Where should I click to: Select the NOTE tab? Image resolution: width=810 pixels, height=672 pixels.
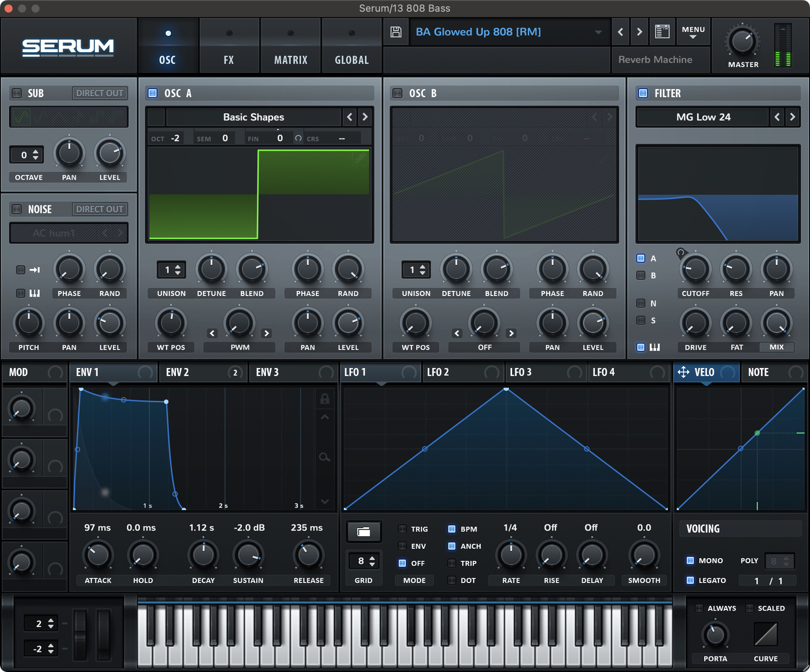[x=774, y=372]
